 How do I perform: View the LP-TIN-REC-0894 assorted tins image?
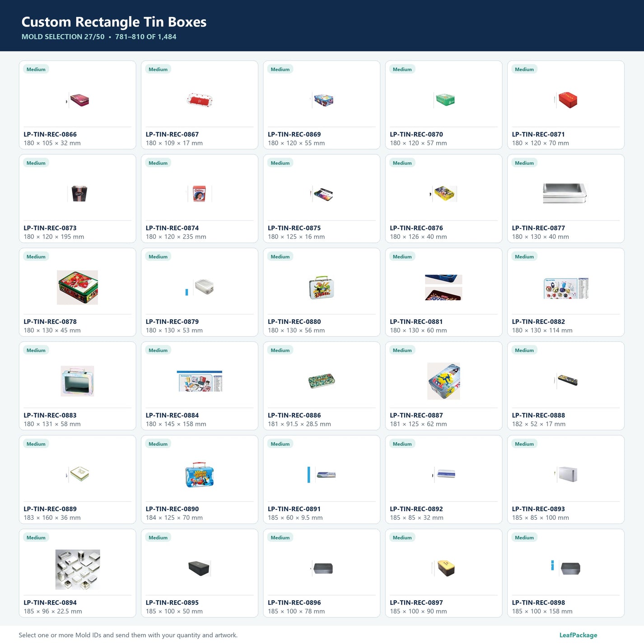point(78,569)
